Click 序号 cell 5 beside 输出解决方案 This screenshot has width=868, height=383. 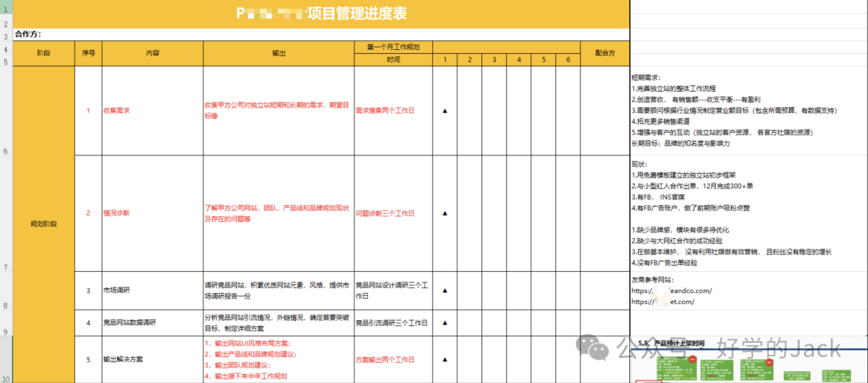[88, 359]
